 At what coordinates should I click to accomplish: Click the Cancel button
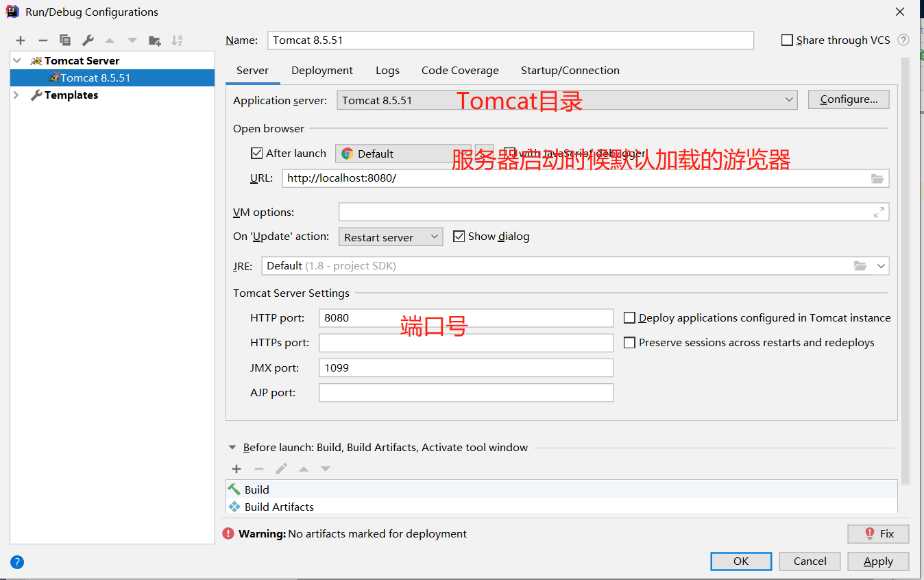[810, 561]
